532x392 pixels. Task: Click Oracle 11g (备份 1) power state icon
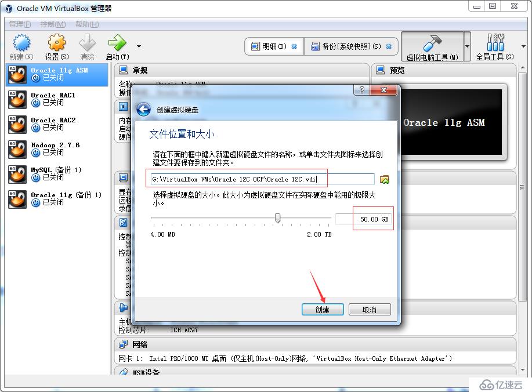(x=35, y=203)
